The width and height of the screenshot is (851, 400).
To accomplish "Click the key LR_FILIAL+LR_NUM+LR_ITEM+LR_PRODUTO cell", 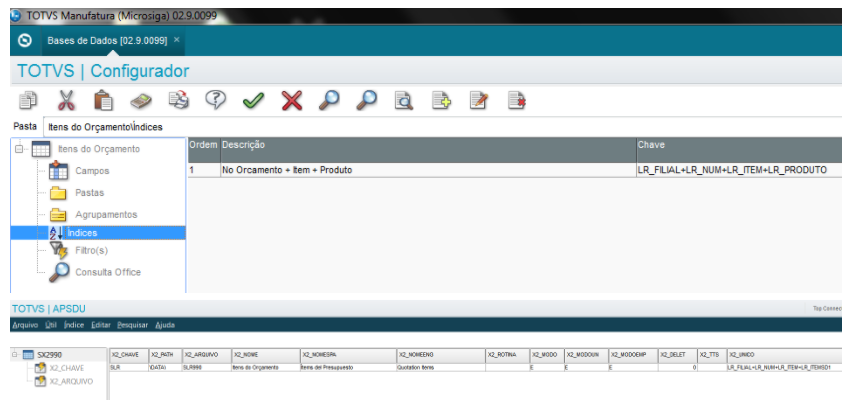I will tap(739, 170).
